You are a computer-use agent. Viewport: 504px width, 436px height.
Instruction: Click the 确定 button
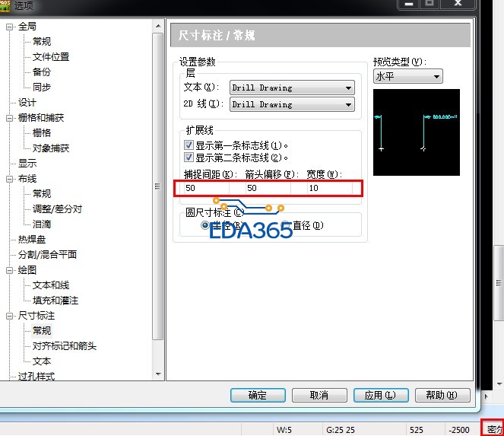[258, 395]
